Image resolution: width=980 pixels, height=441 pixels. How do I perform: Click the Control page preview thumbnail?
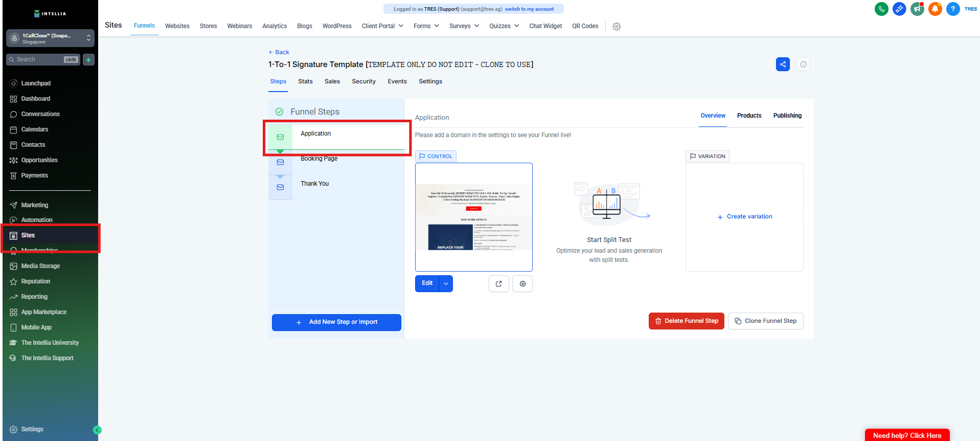pyautogui.click(x=474, y=217)
